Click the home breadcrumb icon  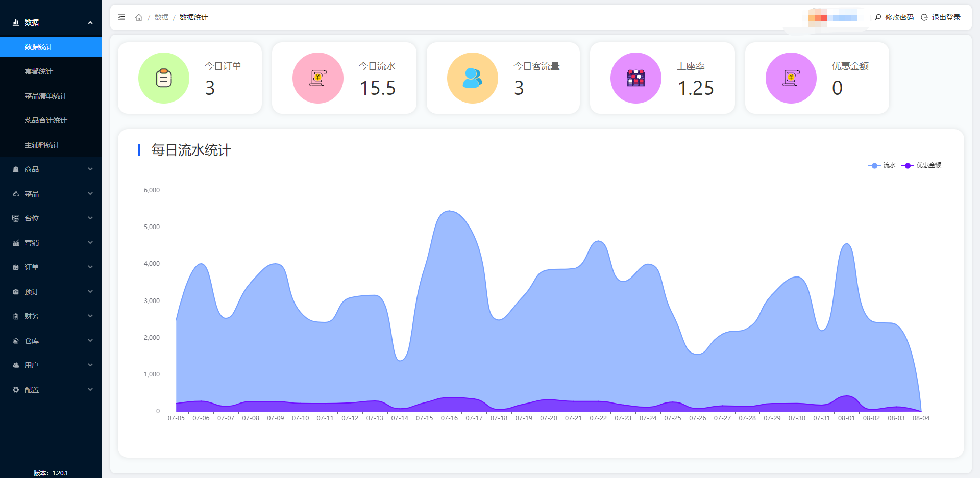click(x=139, y=17)
